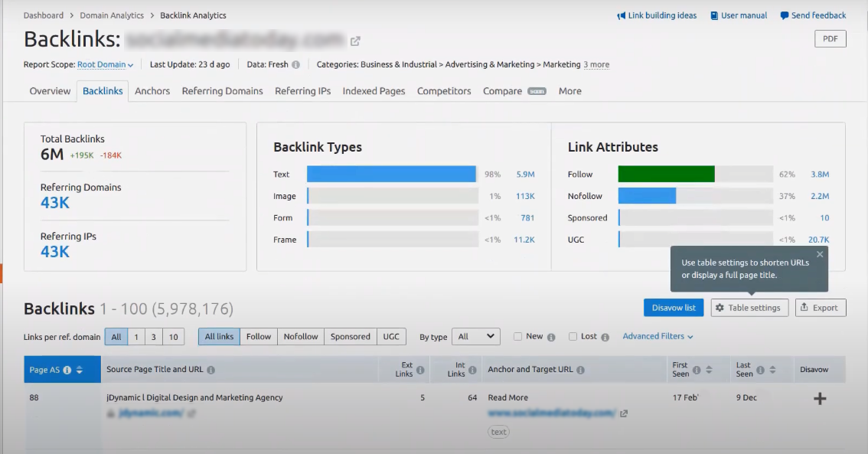
Task: Click info icon beside Source Page Title and URL
Action: click(x=211, y=370)
